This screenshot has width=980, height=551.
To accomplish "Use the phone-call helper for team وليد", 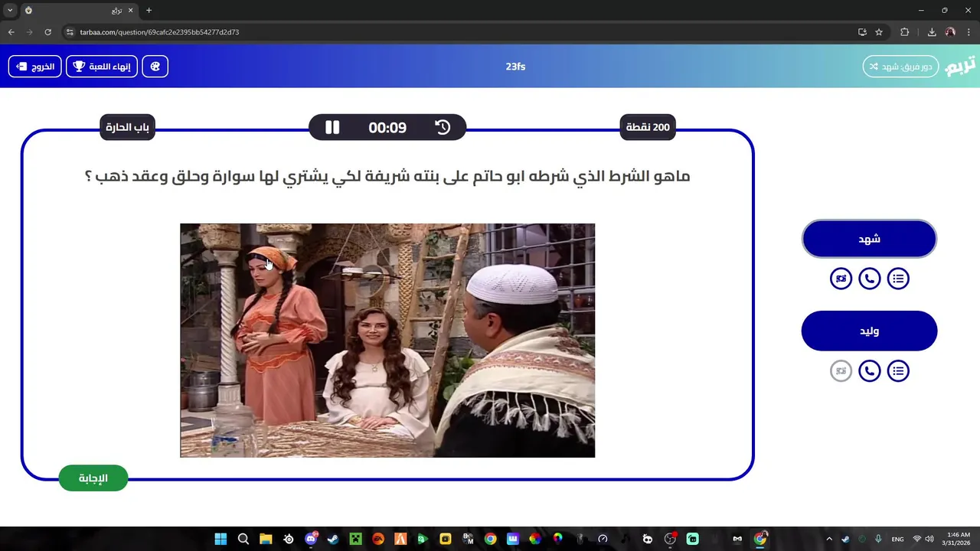I will (870, 371).
